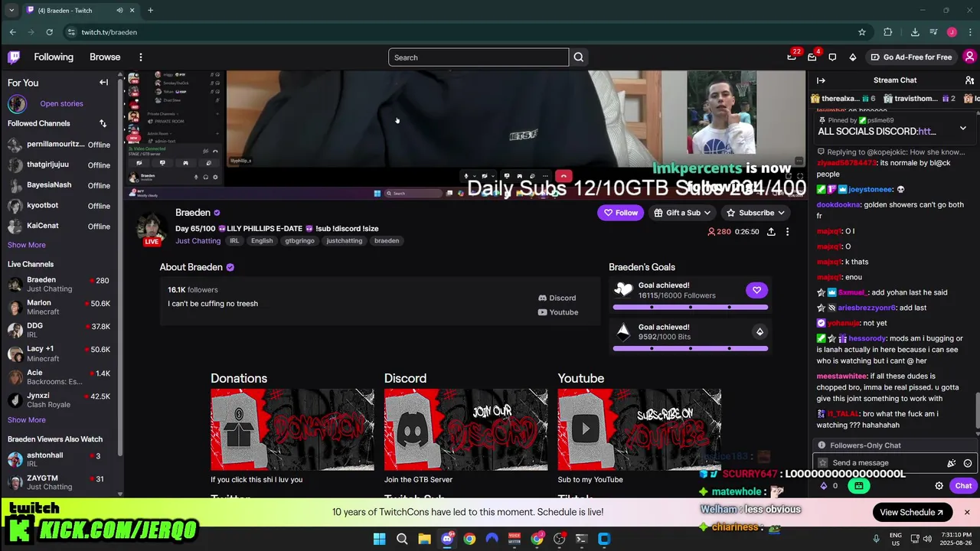Open File Explorer from the taskbar
The height and width of the screenshot is (551, 980).
click(x=424, y=539)
